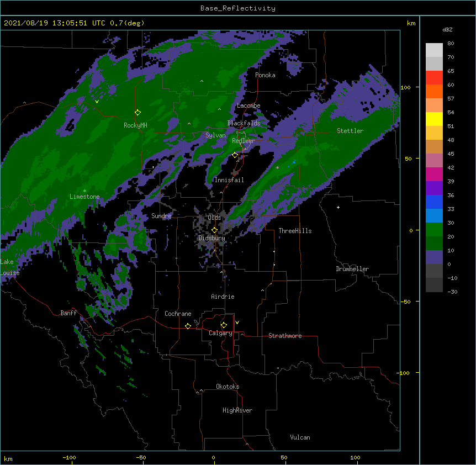Click the Lake Louise label
Viewport: 476px width, 465px height.
click(x=9, y=267)
